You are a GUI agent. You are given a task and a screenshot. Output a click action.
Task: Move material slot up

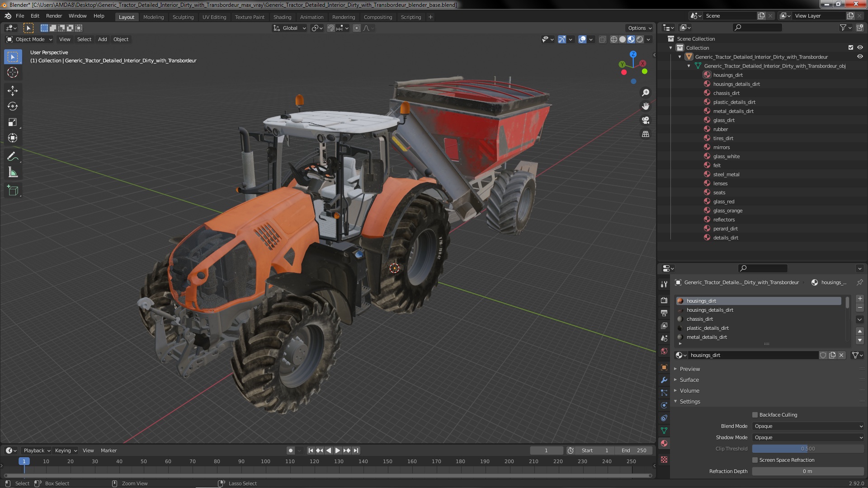pos(860,331)
